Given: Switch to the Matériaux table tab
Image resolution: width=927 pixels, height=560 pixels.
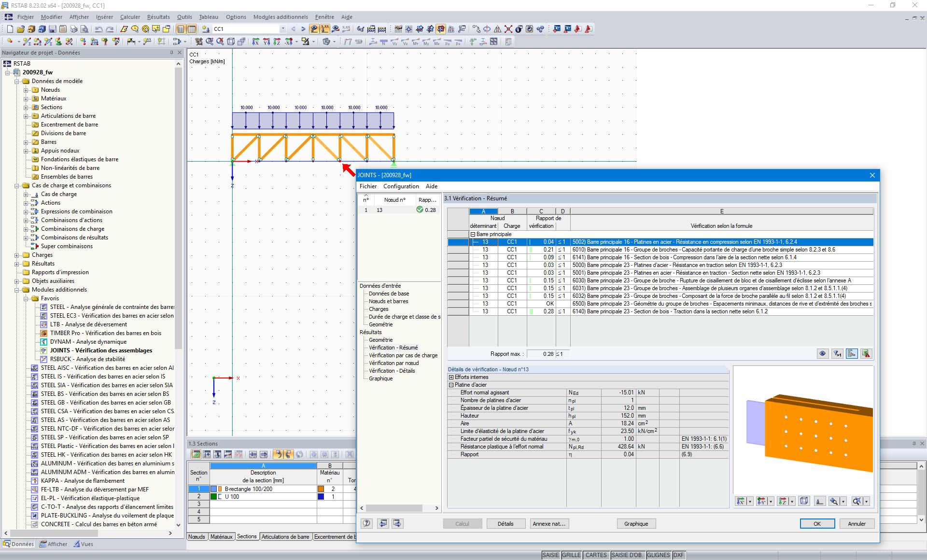Looking at the screenshot, I should [221, 537].
